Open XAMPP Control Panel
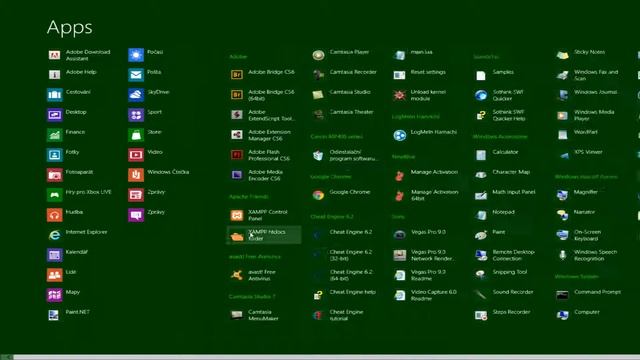 (259, 215)
